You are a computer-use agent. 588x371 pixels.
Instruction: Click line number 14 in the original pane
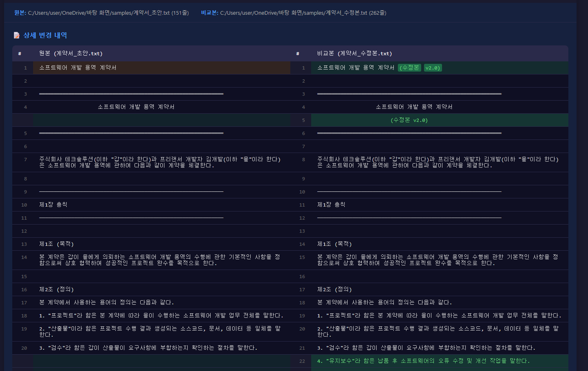tap(24, 257)
